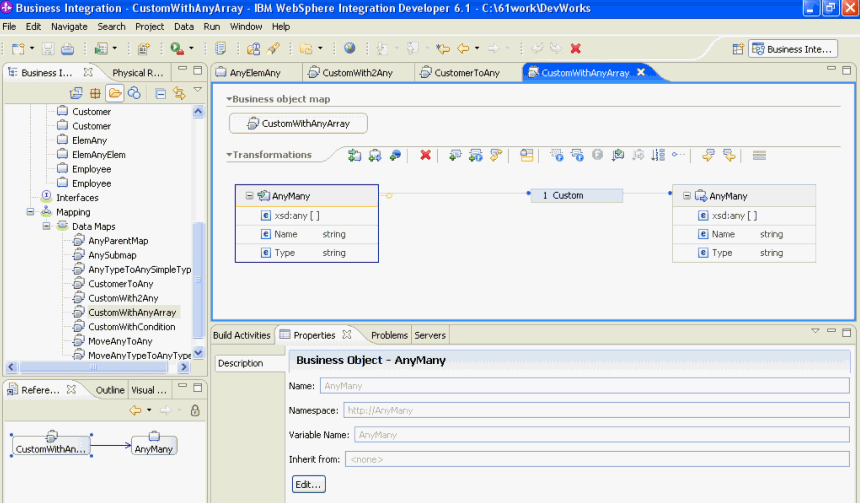This screenshot has width=860, height=503.
Task: Click the Business Inte... perspective button
Action: (793, 49)
